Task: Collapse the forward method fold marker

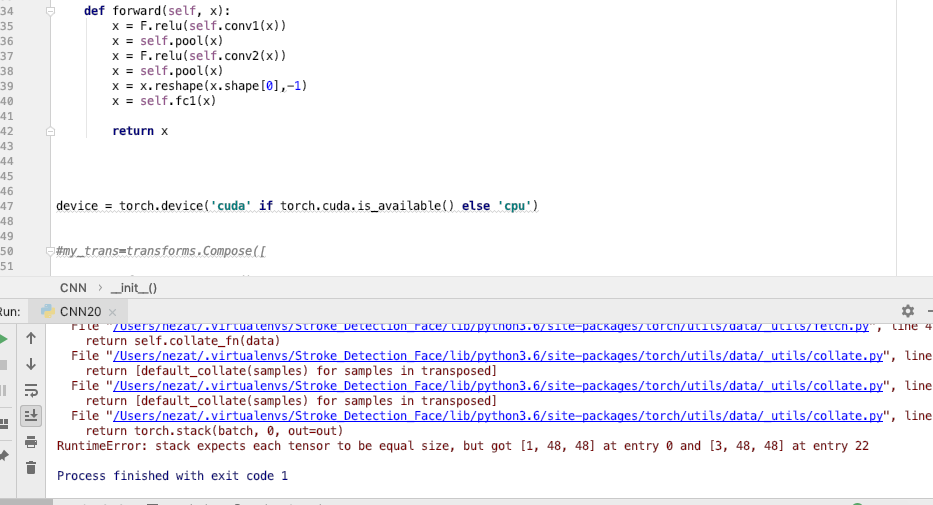Action: tap(49, 10)
